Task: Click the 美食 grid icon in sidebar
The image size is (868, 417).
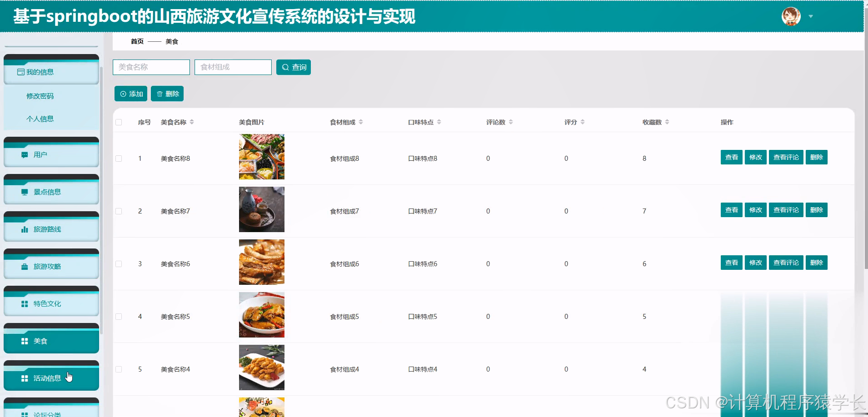Action: click(x=25, y=341)
